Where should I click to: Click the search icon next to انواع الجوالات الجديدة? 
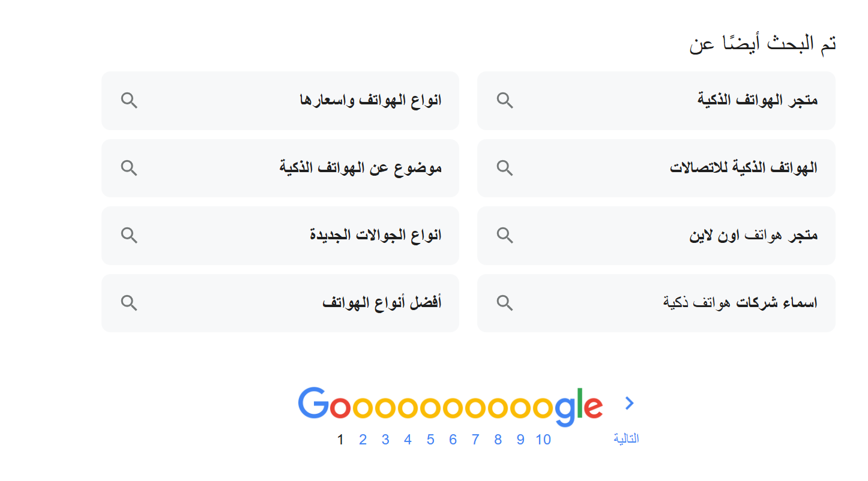[x=129, y=235]
